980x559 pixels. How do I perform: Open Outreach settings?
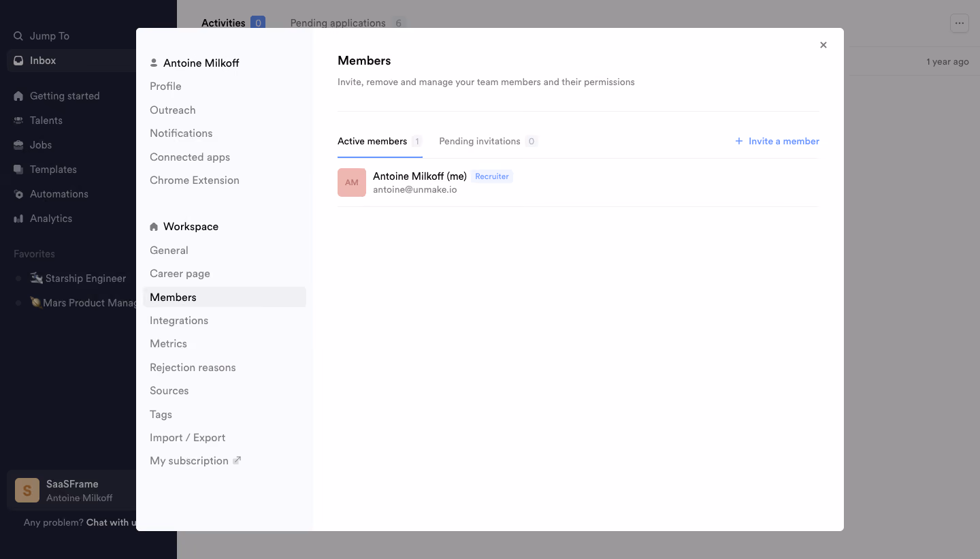click(x=173, y=110)
